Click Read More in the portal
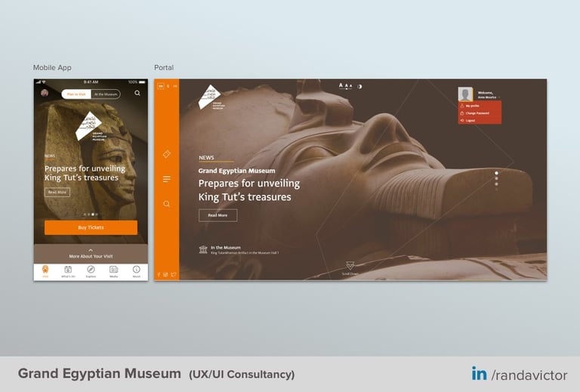The height and width of the screenshot is (392, 580). point(217,215)
